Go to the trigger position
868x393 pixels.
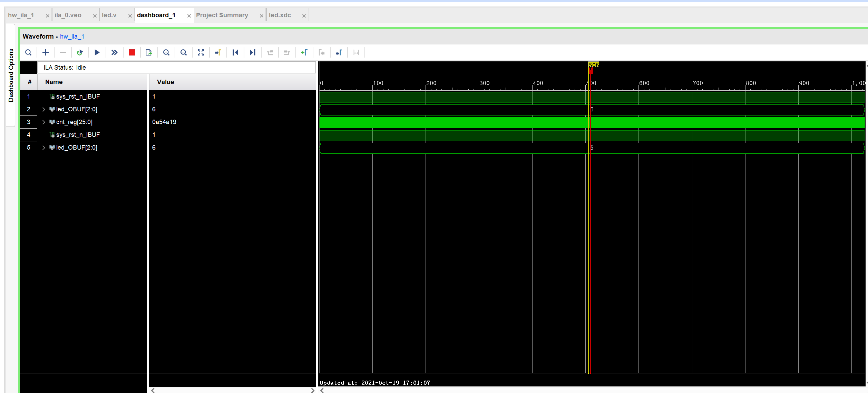tap(218, 52)
